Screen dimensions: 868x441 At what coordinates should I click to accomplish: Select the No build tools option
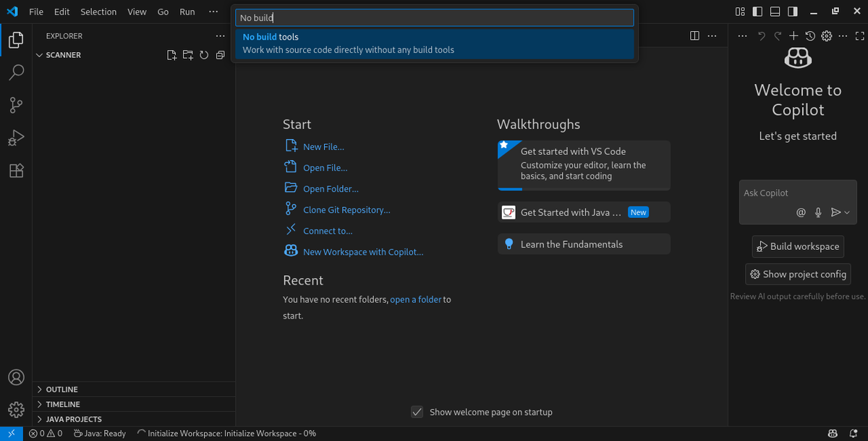[x=434, y=43]
